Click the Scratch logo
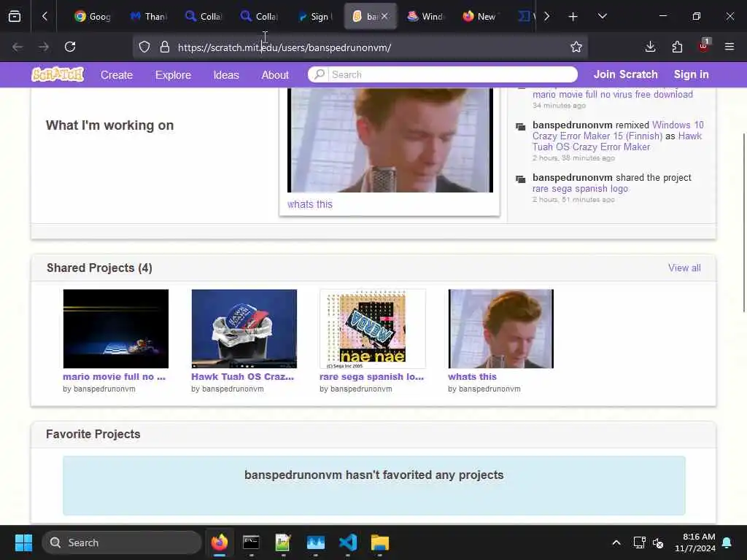The height and width of the screenshot is (560, 747). (x=58, y=74)
